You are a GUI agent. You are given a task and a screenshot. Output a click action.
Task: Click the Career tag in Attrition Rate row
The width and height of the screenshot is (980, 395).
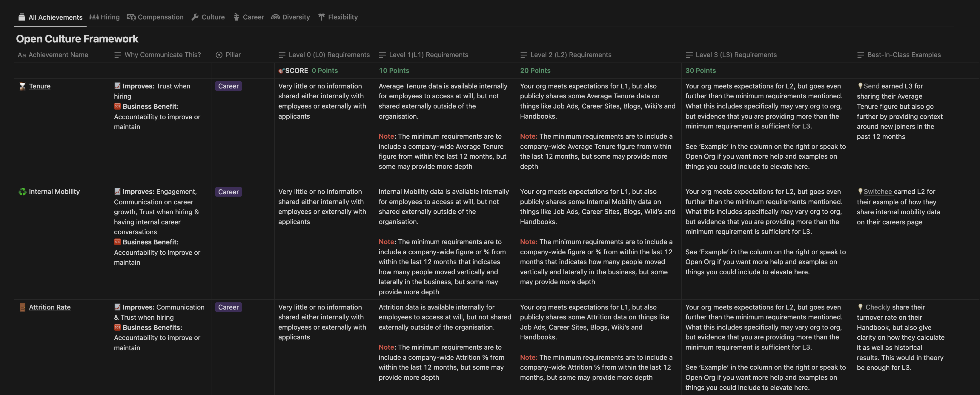tap(228, 307)
